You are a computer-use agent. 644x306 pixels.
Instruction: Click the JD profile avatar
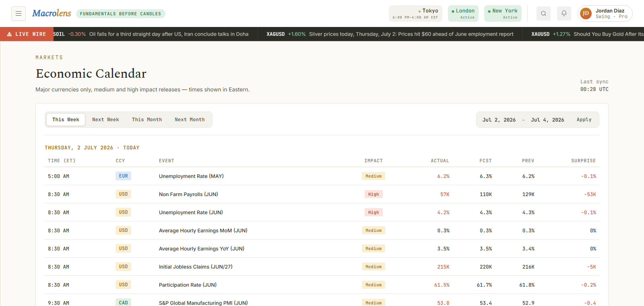click(586, 14)
